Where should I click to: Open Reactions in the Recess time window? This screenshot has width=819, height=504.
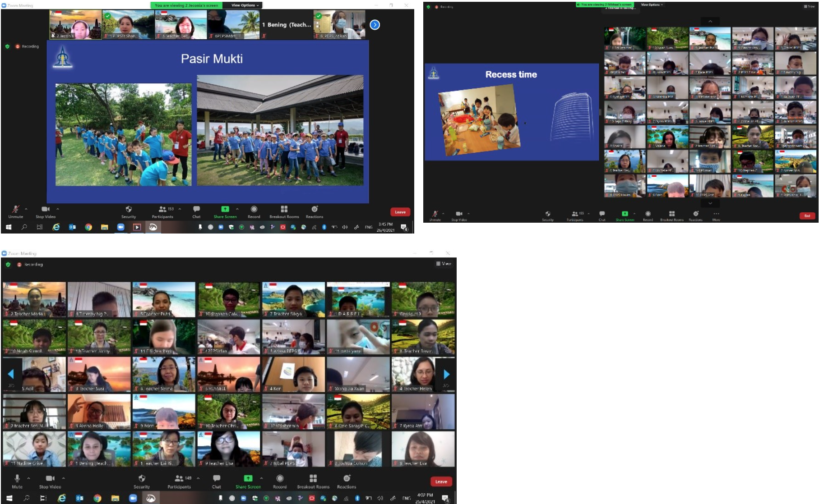pos(696,215)
